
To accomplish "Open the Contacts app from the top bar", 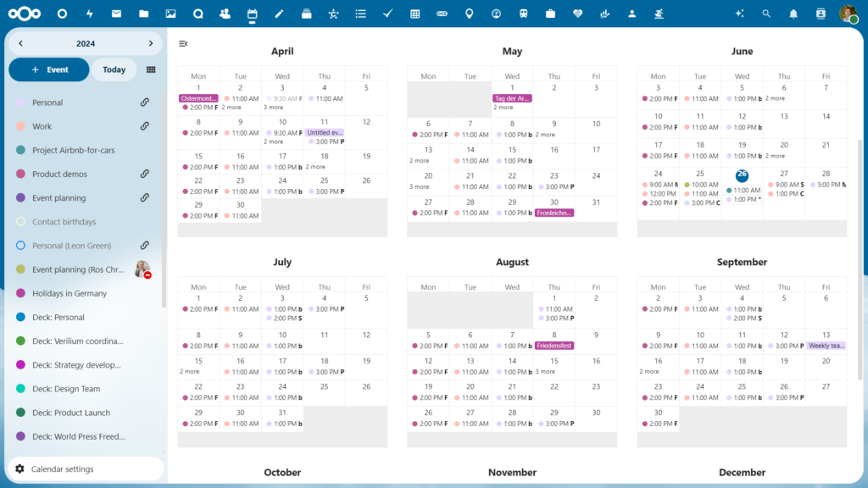I will click(225, 14).
